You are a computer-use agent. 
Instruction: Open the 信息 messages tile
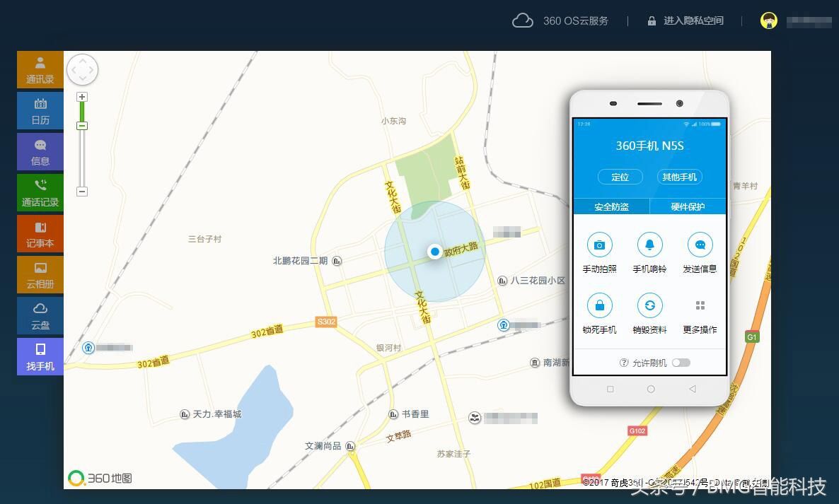click(x=40, y=152)
